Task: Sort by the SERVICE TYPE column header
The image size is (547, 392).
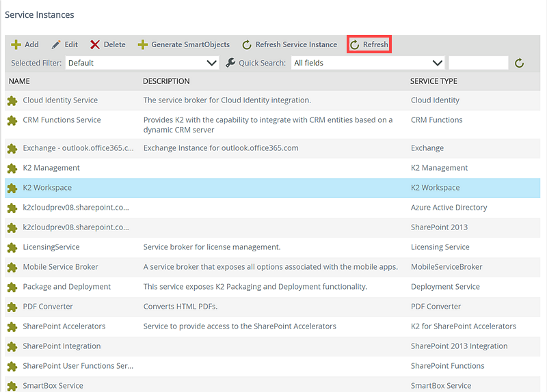Action: pyautogui.click(x=433, y=81)
